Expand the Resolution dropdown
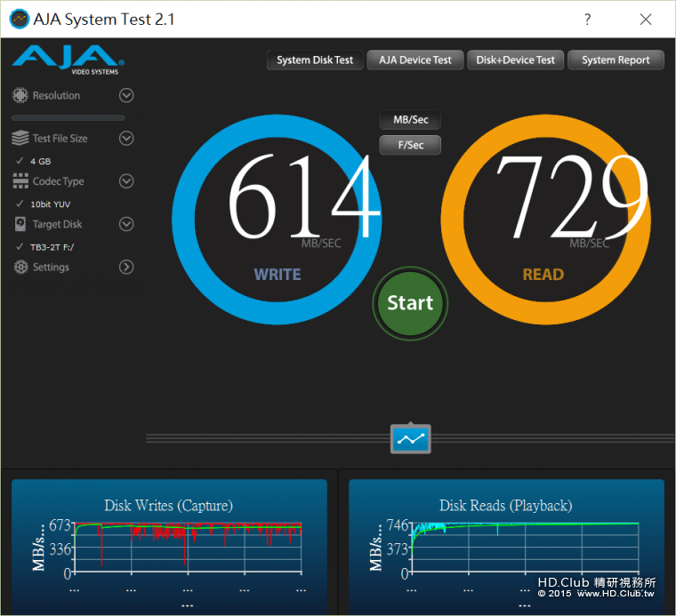 (126, 96)
